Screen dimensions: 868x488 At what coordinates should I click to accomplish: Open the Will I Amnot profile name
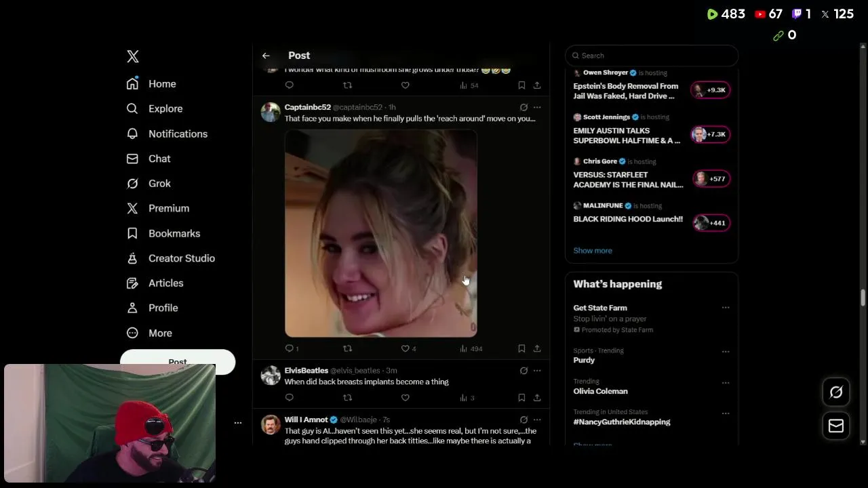(x=306, y=420)
